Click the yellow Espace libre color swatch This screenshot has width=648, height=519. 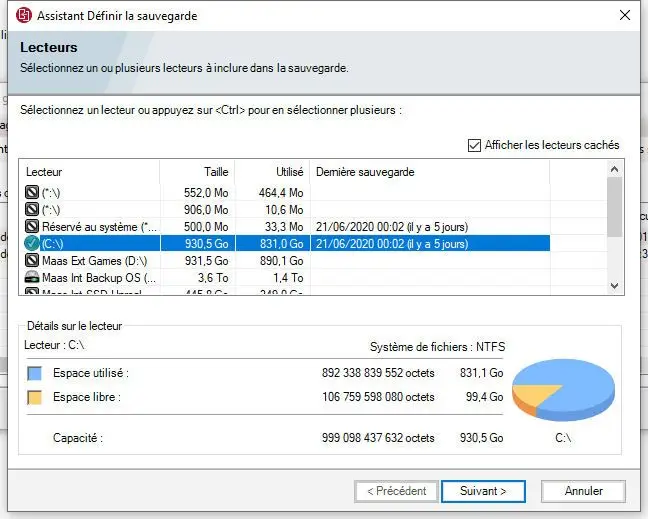pyautogui.click(x=34, y=397)
